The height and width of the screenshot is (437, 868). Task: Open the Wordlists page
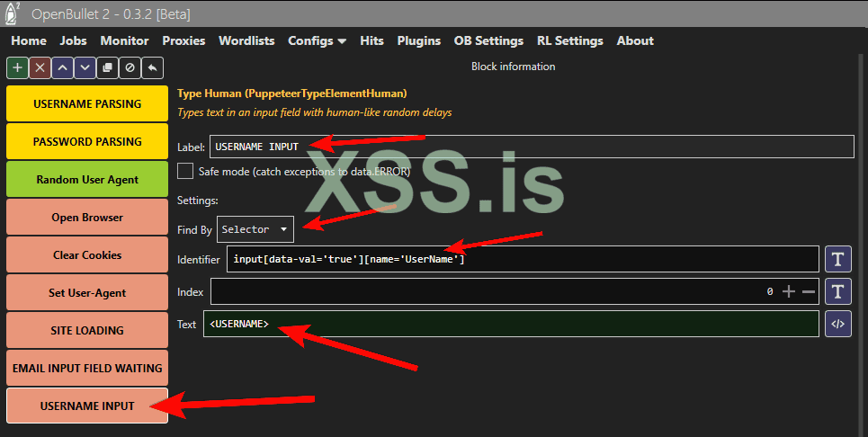click(x=246, y=41)
